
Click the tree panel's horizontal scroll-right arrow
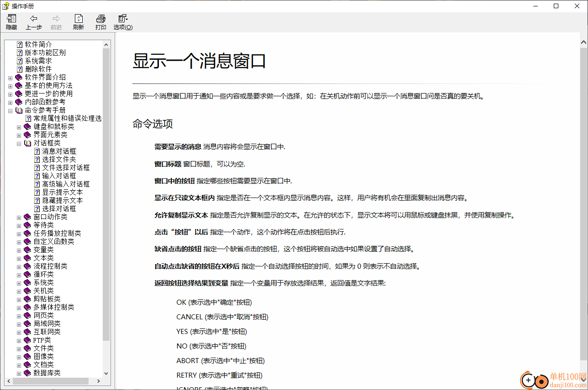(x=99, y=381)
